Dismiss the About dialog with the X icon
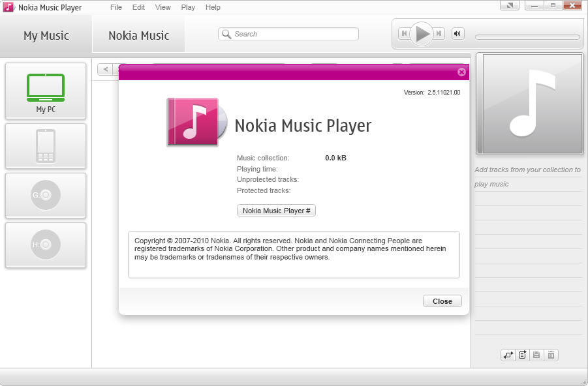This screenshot has height=386, width=588. (x=461, y=72)
